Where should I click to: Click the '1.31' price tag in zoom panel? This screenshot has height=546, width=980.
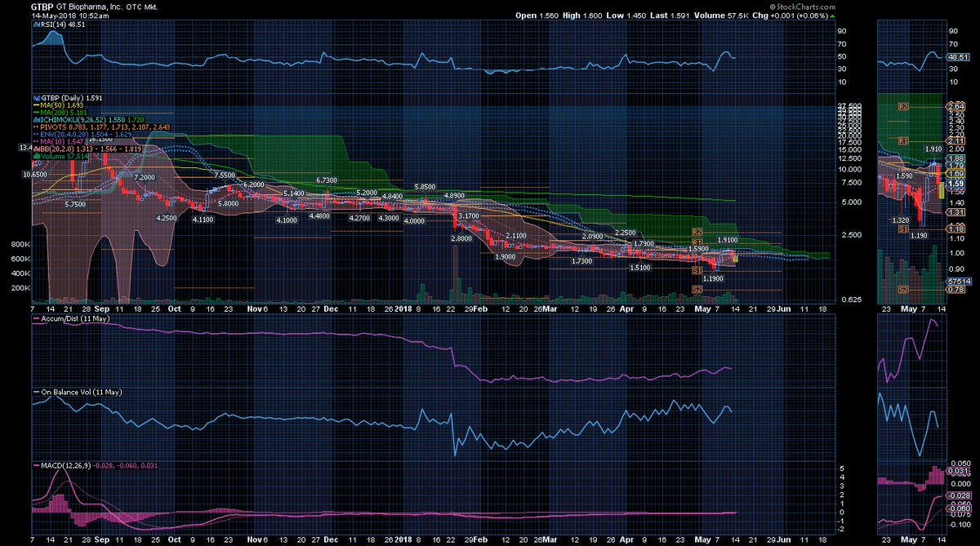pos(955,212)
